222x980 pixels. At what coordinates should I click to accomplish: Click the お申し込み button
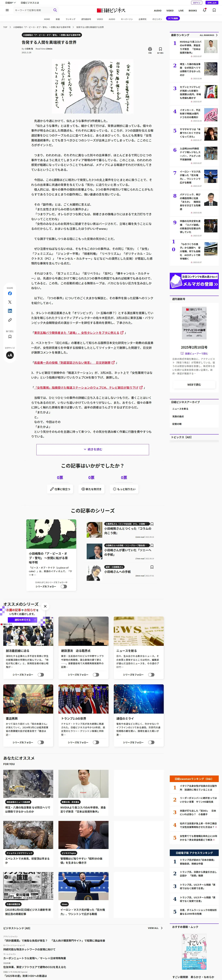(x=212, y=3)
